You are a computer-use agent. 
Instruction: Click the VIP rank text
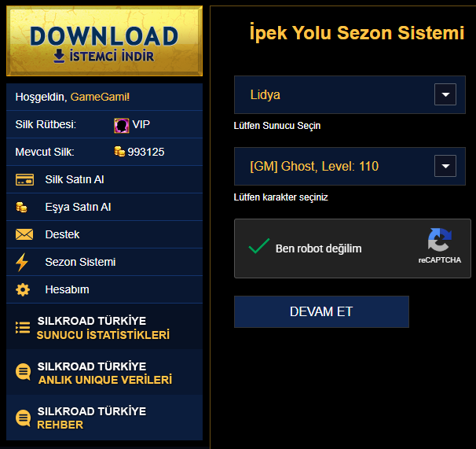[141, 124]
